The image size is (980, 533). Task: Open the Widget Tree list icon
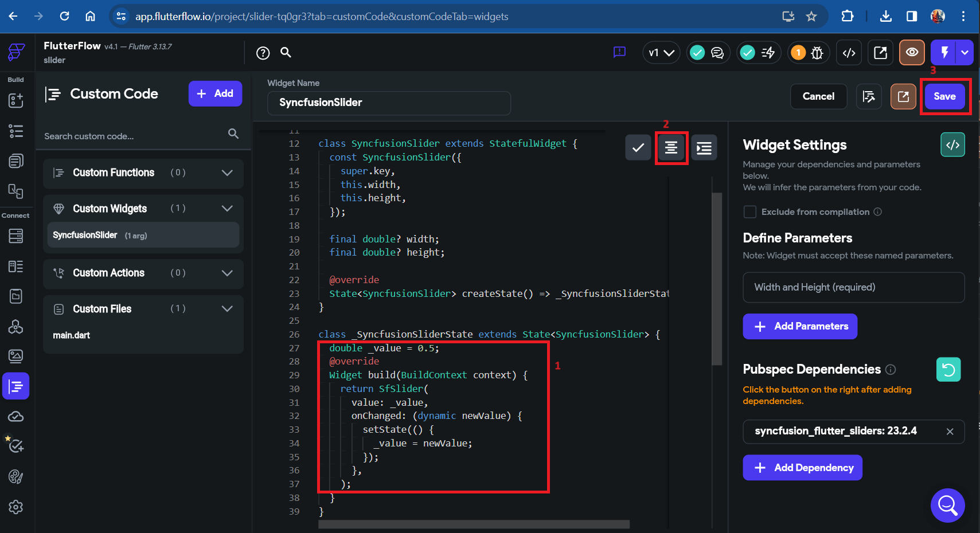[16, 131]
